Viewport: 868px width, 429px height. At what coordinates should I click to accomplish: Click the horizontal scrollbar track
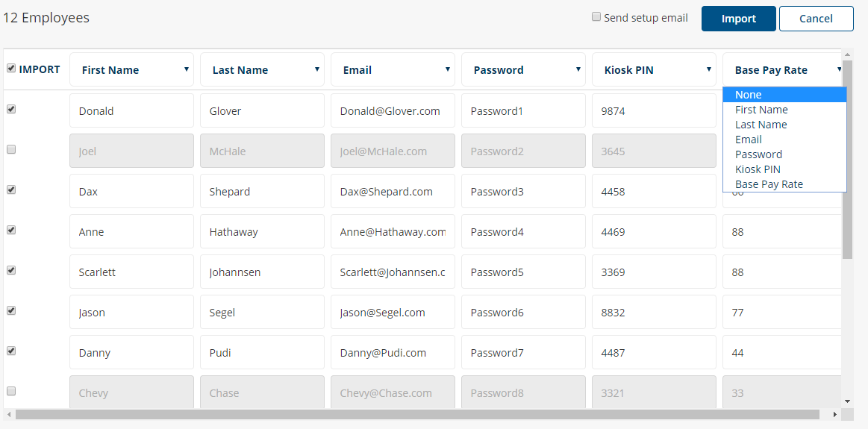click(417, 415)
